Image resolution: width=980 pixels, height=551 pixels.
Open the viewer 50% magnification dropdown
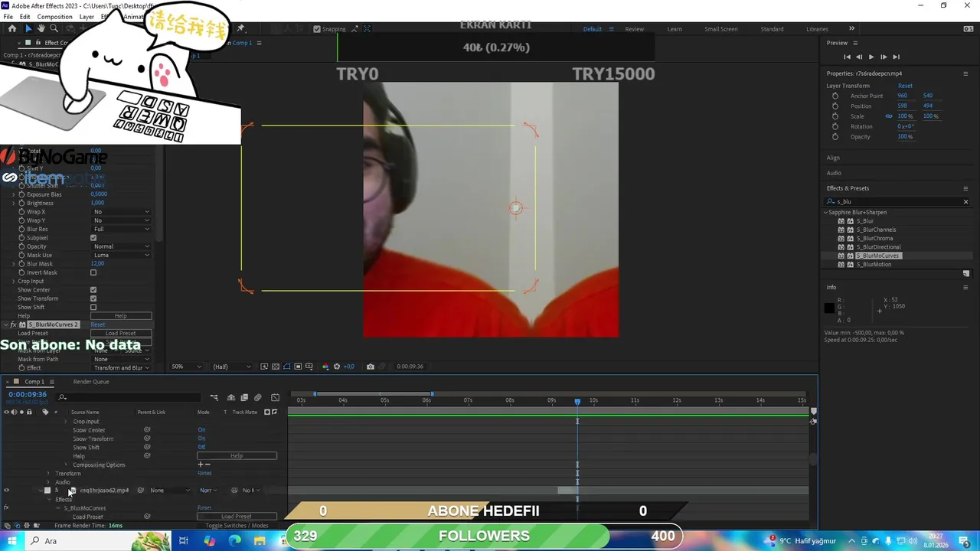click(188, 367)
